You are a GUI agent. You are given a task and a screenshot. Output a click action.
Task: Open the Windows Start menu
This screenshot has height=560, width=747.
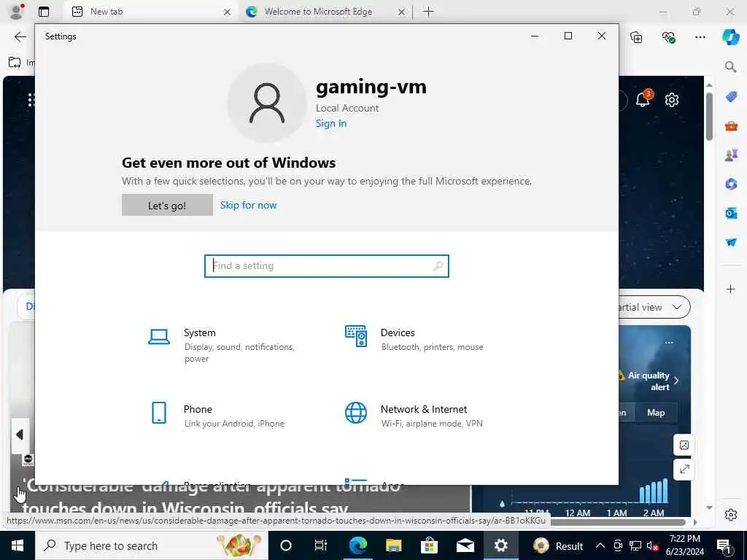pyautogui.click(x=18, y=545)
